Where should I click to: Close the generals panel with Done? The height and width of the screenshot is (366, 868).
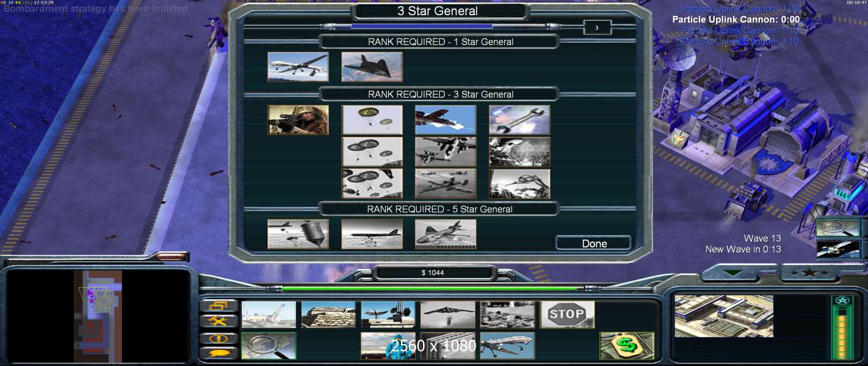pos(594,243)
